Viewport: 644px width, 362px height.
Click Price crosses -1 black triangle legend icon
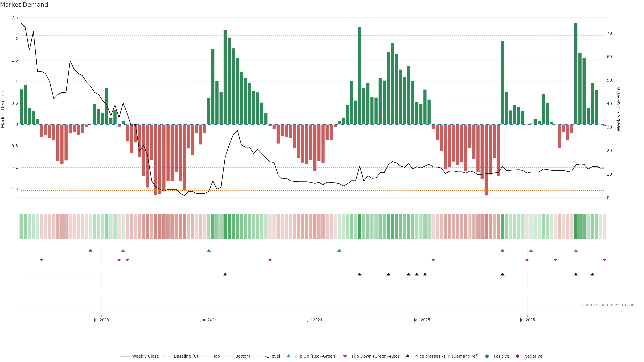408,356
